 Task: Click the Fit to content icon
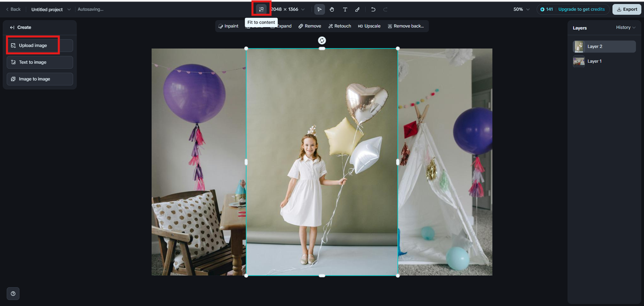tap(261, 9)
